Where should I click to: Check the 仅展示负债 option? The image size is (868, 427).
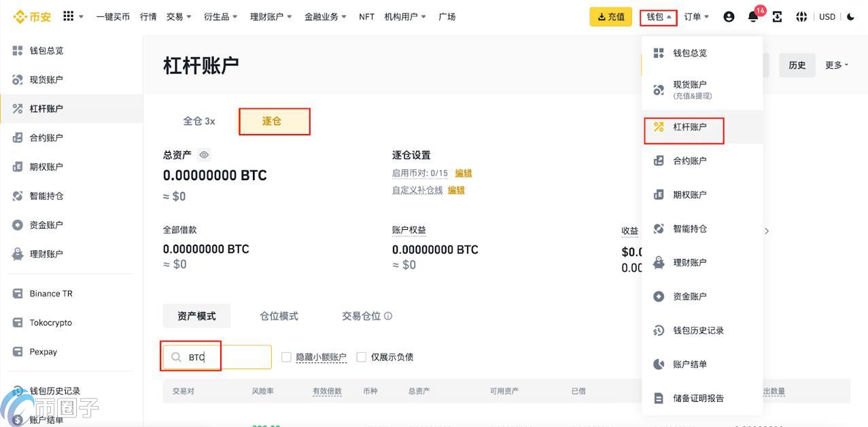click(x=361, y=356)
